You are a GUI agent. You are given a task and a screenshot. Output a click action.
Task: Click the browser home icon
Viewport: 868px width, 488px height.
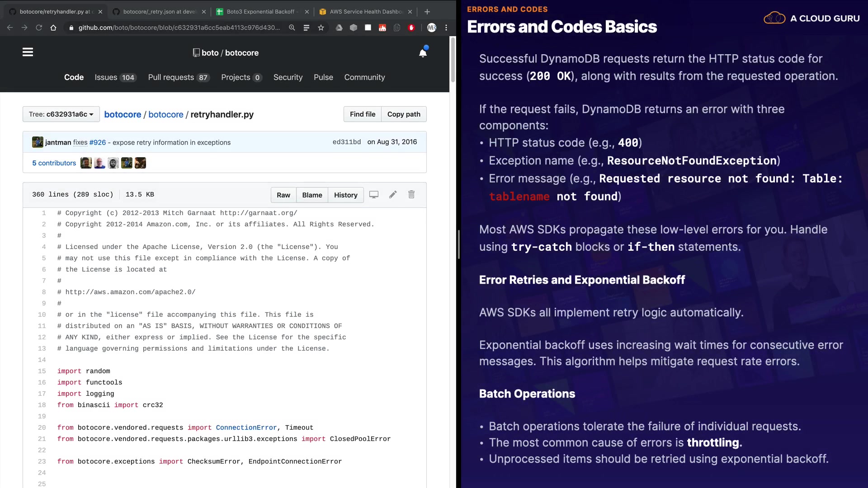tap(53, 28)
